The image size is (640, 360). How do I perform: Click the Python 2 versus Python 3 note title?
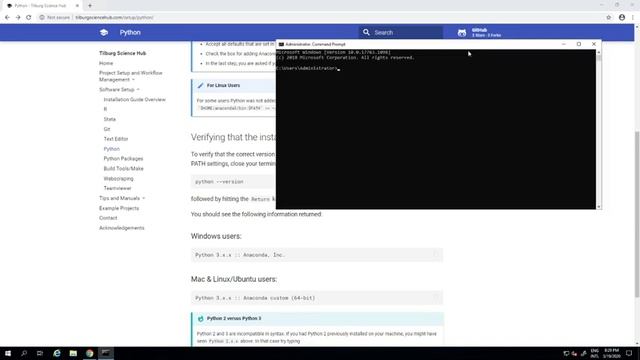(x=234, y=318)
